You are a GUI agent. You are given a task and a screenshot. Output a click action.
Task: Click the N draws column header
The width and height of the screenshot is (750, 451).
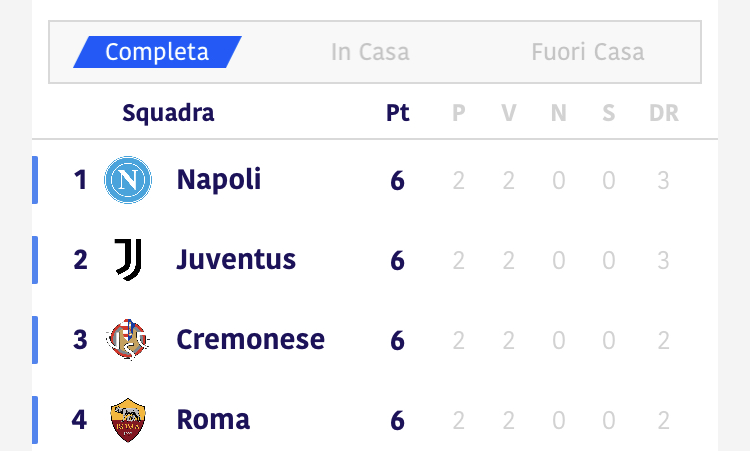click(x=559, y=113)
